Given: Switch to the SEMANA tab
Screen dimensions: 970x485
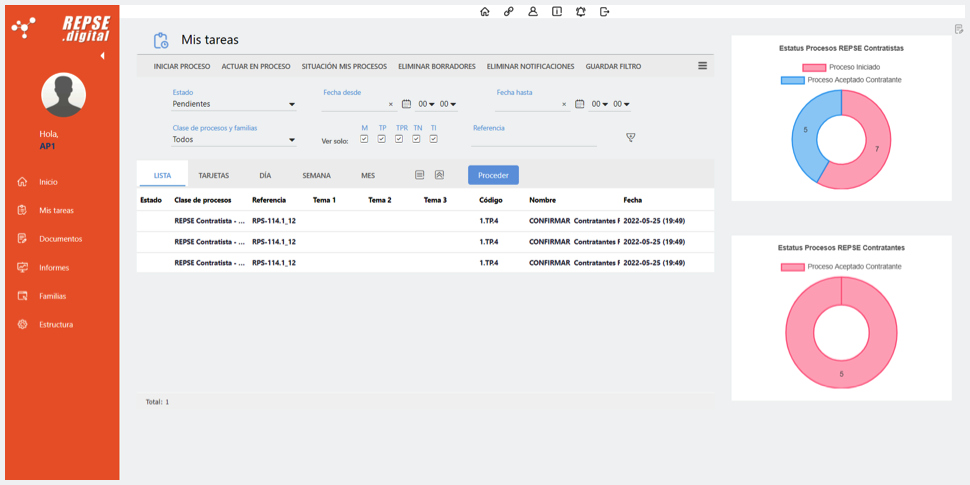Looking at the screenshot, I should [316, 176].
